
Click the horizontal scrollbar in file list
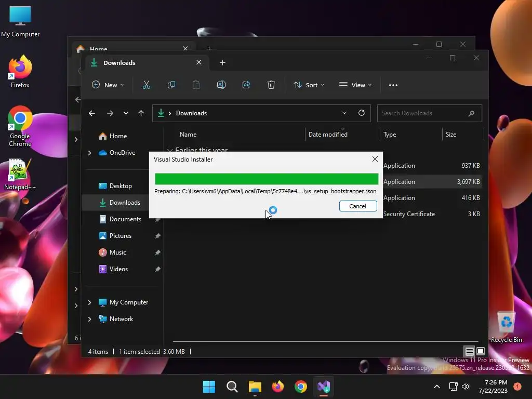[326, 341]
